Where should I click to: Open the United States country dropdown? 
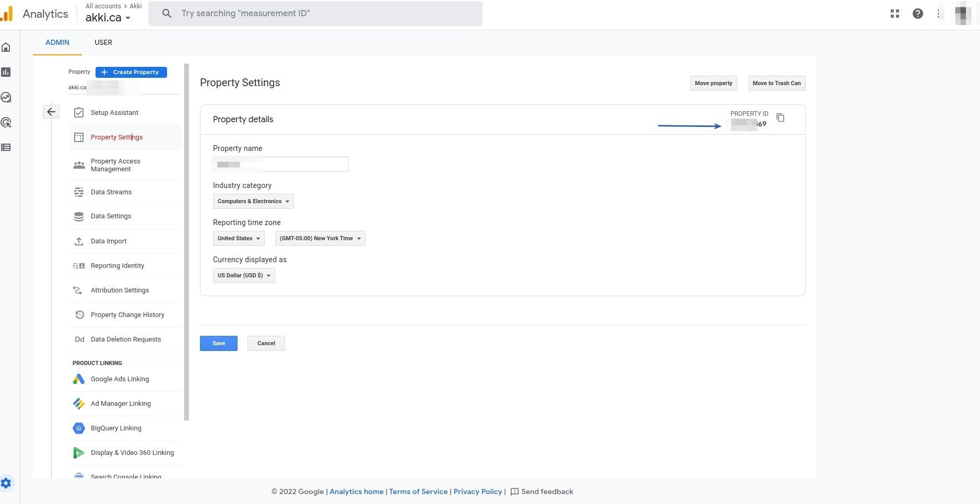click(x=239, y=238)
